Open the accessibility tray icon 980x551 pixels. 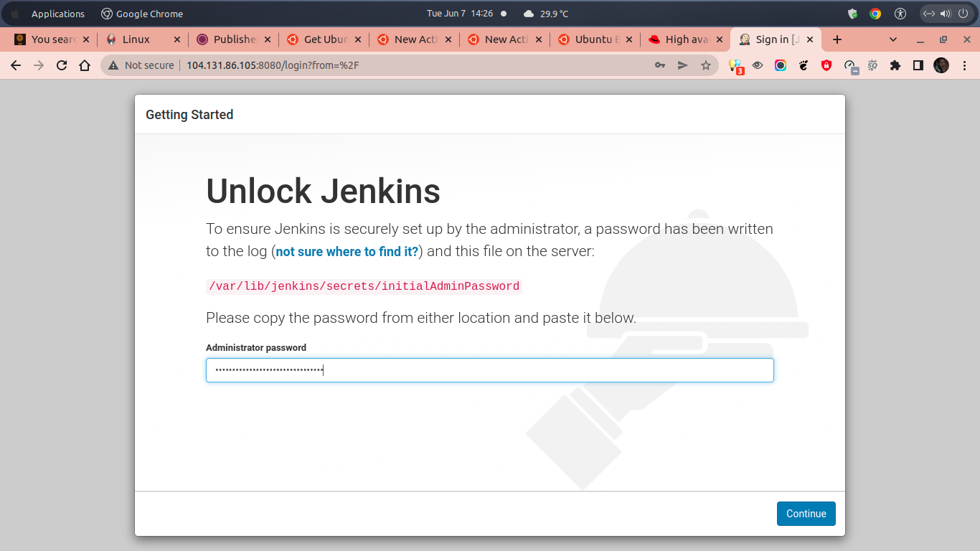[x=901, y=14]
